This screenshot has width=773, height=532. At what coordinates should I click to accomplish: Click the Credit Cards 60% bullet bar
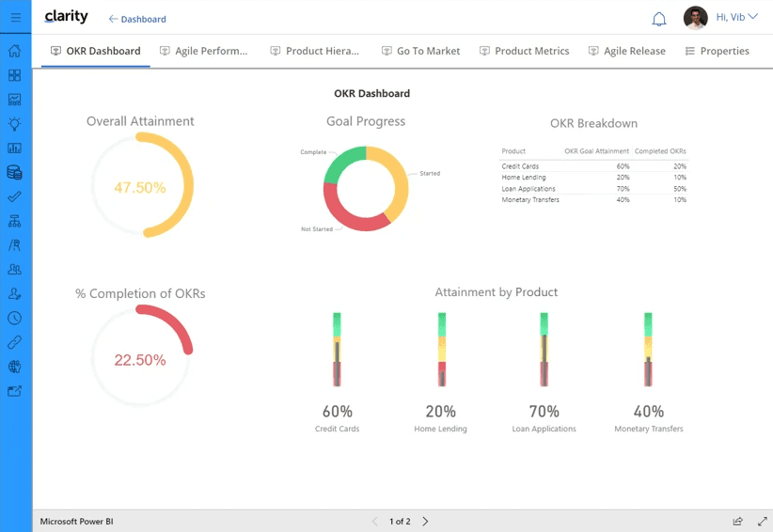click(338, 350)
